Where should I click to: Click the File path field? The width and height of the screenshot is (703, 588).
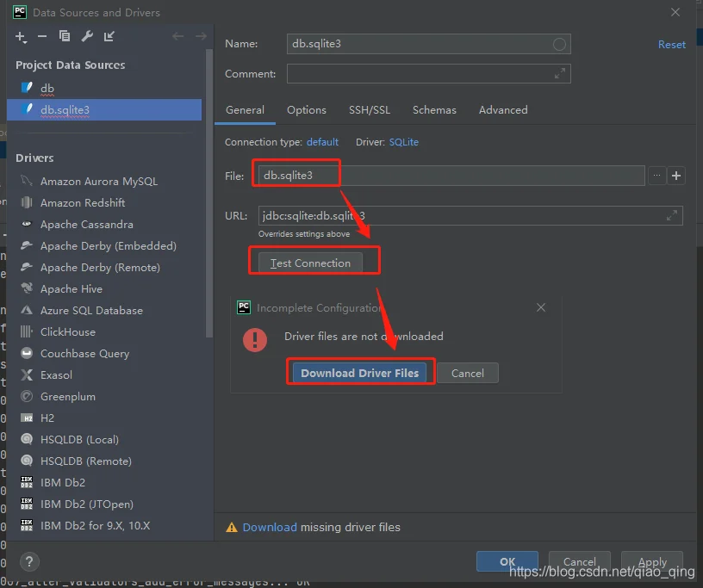coord(451,176)
